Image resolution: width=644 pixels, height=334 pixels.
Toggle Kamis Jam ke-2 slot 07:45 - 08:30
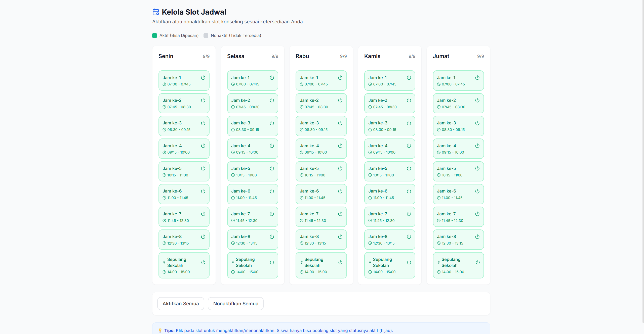pyautogui.click(x=389, y=103)
